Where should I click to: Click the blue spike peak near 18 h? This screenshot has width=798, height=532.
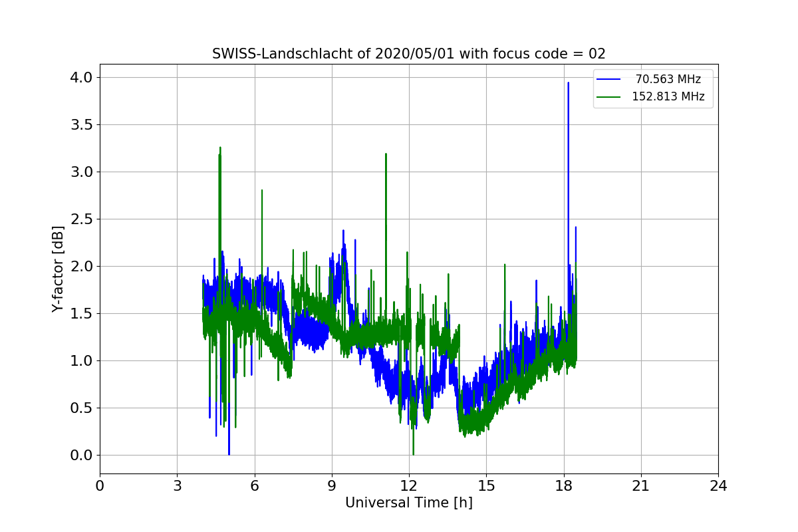tap(568, 83)
